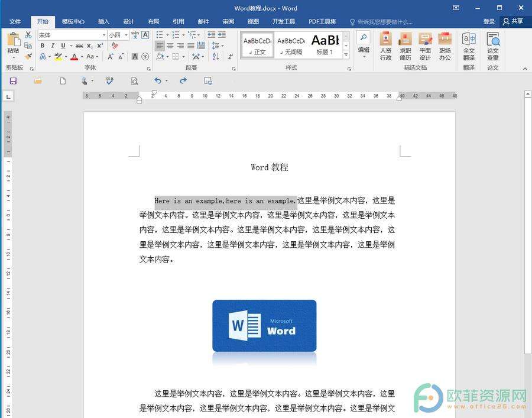Apply red font color (A icon)
Screen dimensions: 532x418
(74, 56)
